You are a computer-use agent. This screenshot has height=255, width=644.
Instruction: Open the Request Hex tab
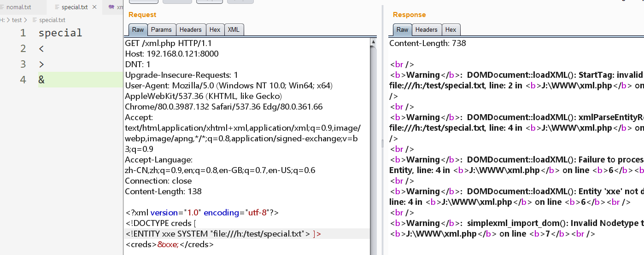point(215,29)
